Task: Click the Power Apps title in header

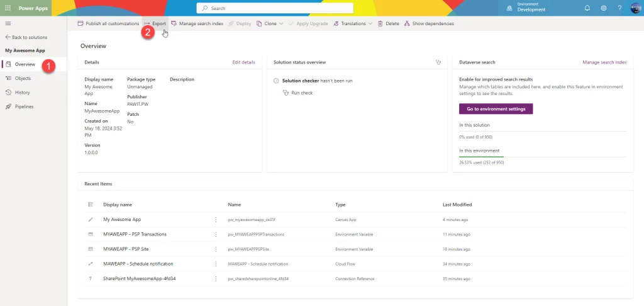Action: [x=33, y=8]
